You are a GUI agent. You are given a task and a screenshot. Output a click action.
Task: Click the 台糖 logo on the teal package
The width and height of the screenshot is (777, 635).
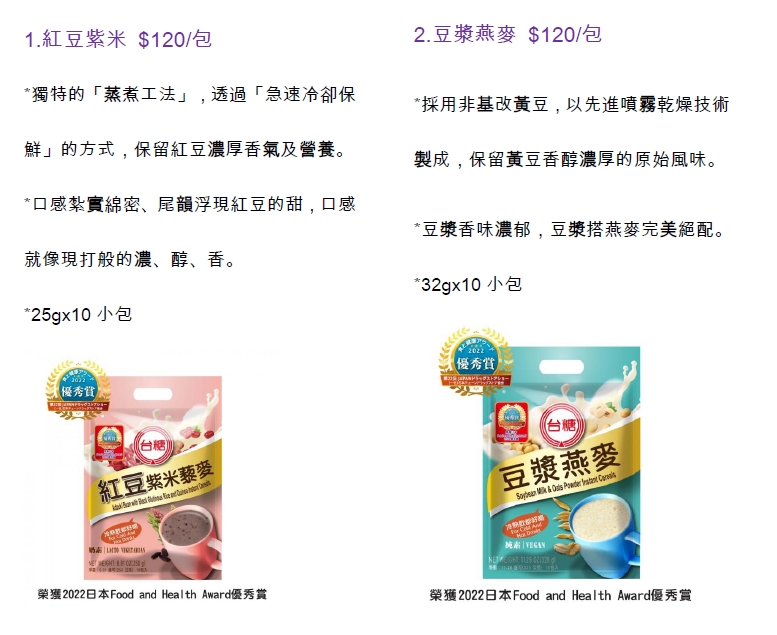click(562, 425)
